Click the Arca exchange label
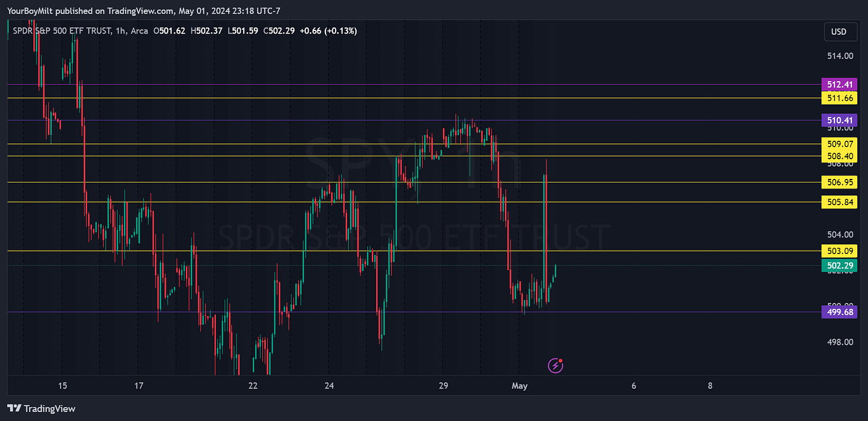 (139, 30)
